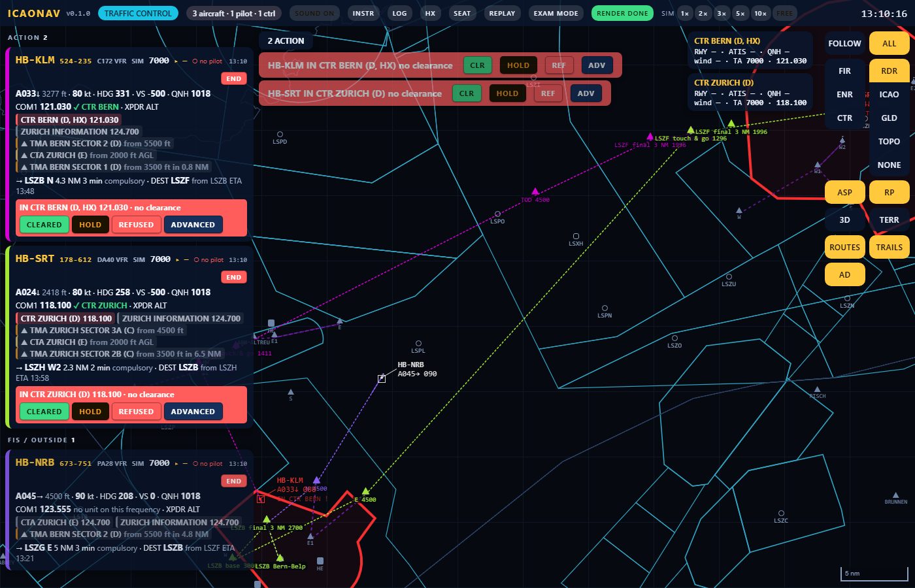Click the LSZB Bern-Belp green triangle marker

(x=280, y=558)
